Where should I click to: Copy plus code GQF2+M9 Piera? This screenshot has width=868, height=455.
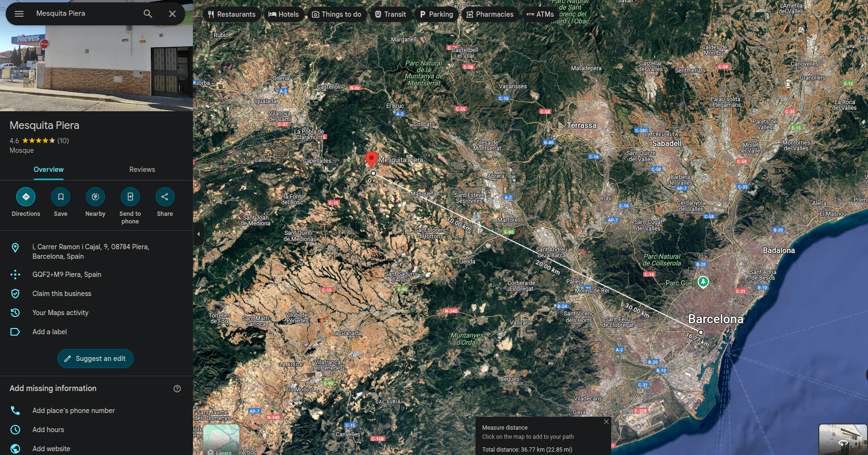(96, 275)
